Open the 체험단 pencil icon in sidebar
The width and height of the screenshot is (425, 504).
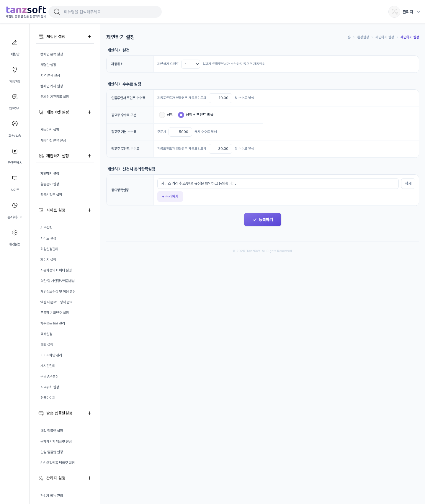pos(15,42)
